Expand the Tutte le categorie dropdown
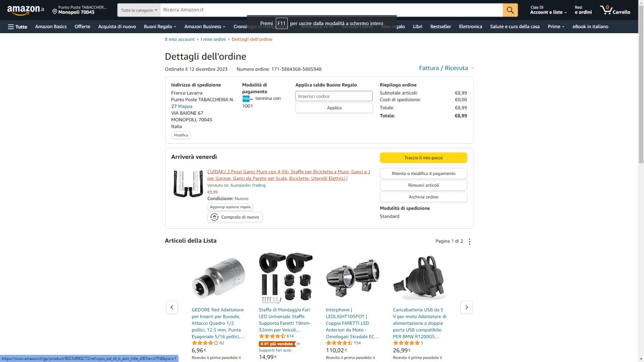This screenshot has height=362, width=644. (139, 10)
